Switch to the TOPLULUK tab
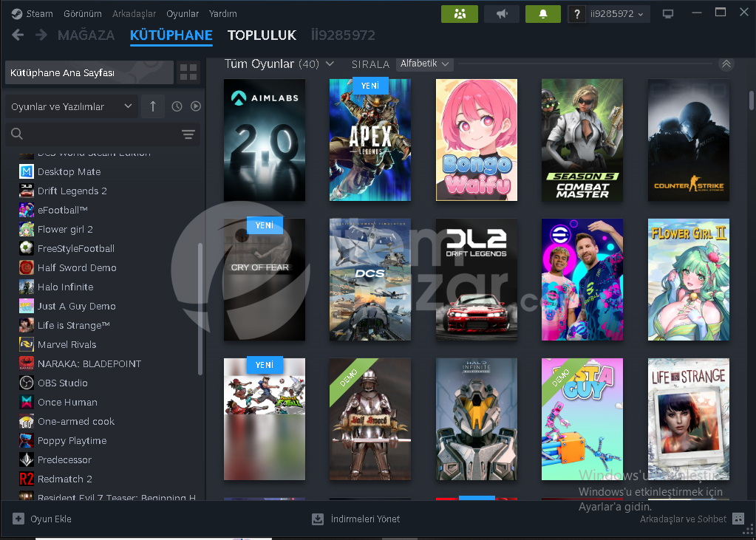Viewport: 756px width, 540px height. click(x=262, y=35)
